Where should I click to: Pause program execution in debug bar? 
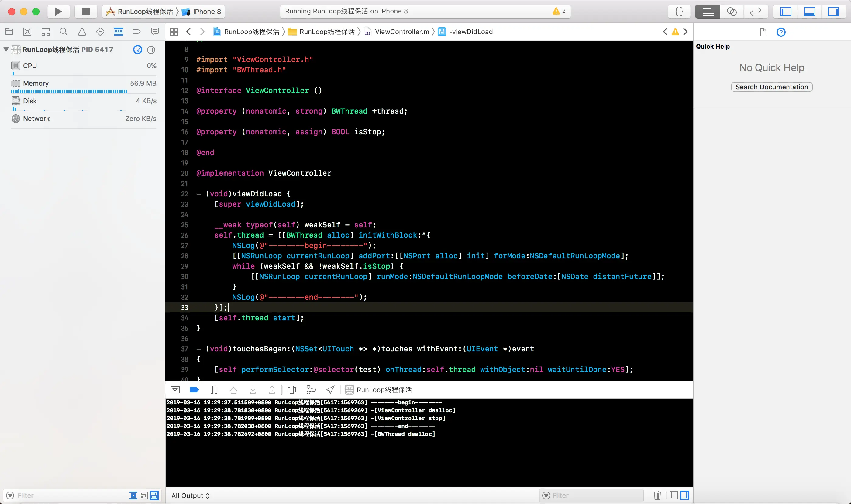214,389
